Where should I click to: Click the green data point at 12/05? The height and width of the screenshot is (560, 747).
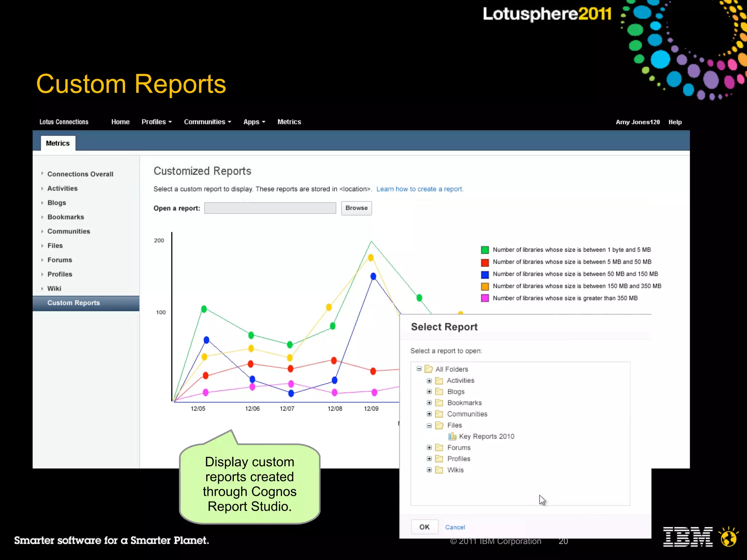204,309
